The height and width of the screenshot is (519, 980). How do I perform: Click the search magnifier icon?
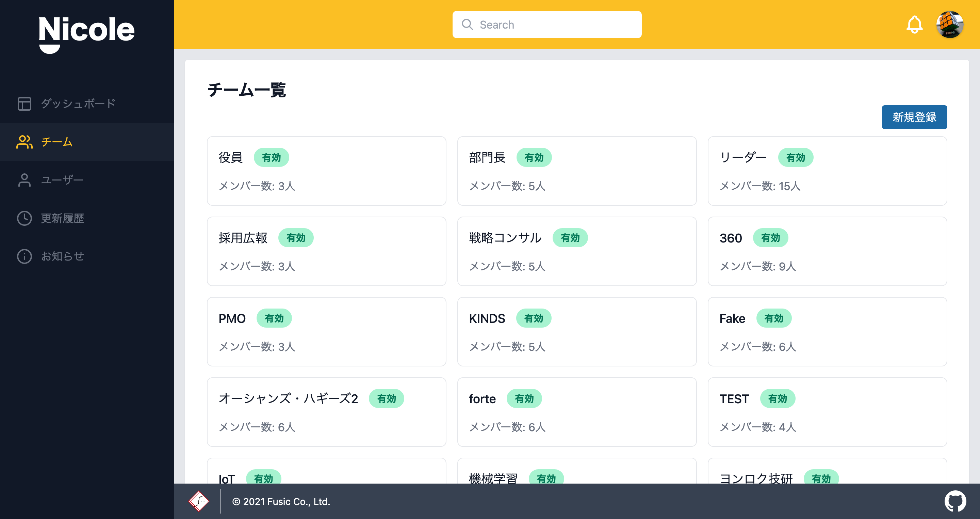click(467, 25)
